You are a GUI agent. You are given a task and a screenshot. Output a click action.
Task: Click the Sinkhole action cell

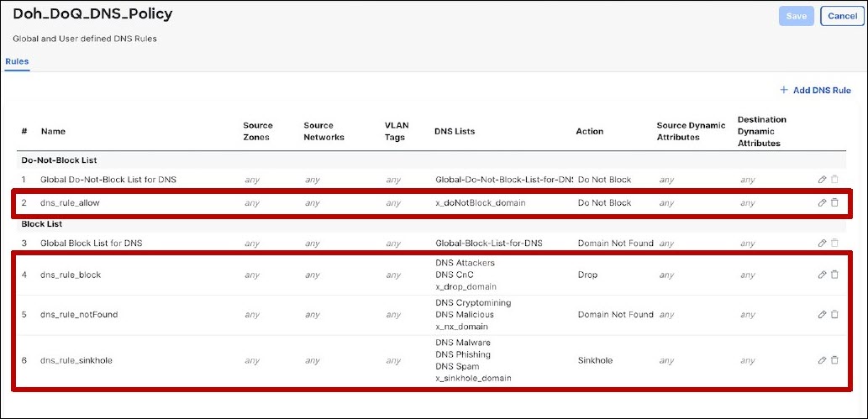point(595,360)
